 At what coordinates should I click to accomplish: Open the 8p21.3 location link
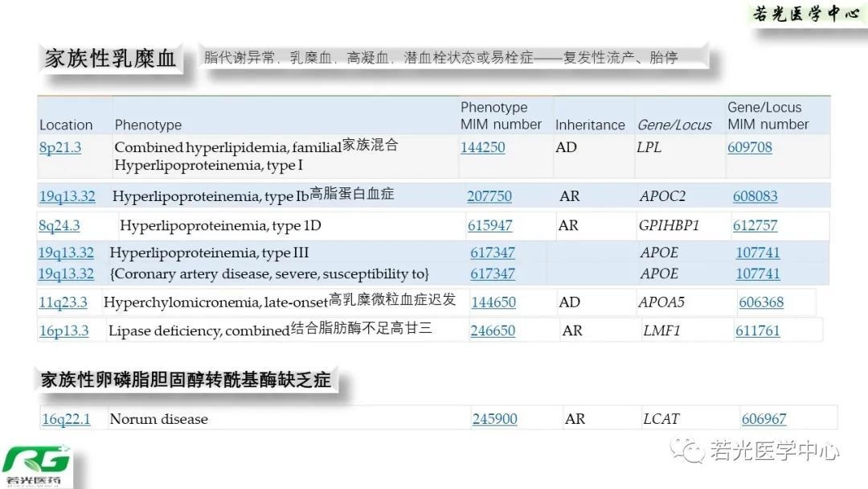(x=60, y=147)
